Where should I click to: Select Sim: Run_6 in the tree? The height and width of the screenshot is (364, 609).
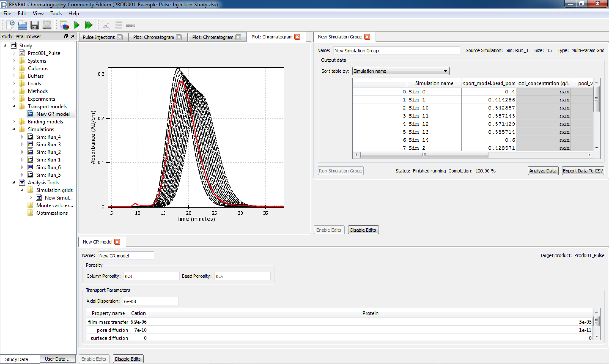pos(48,167)
